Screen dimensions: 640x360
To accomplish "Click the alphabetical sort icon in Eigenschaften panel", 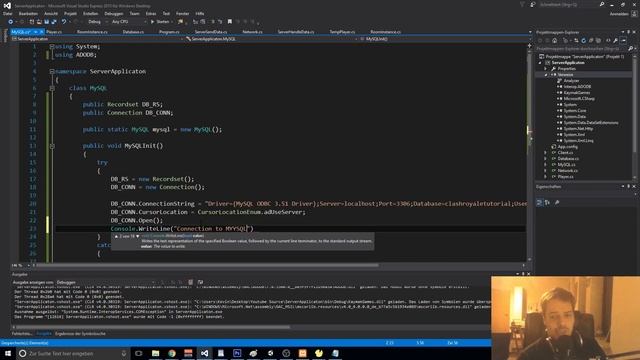I will 547,202.
